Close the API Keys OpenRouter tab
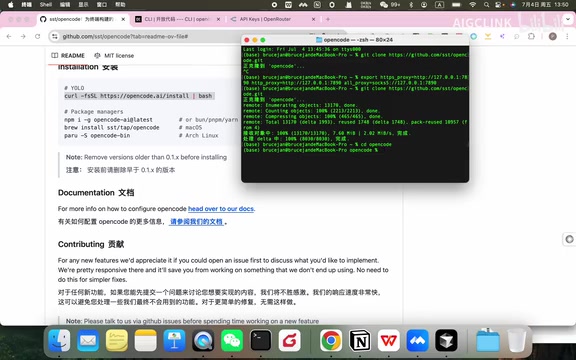576x360 pixels. pos(313,19)
